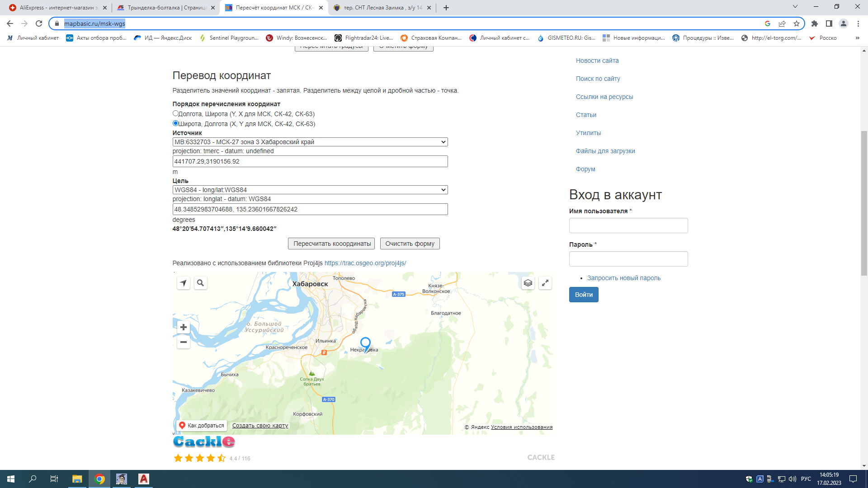The image size is (868, 488).
Task: Open the map search magnifier
Action: 201,283
